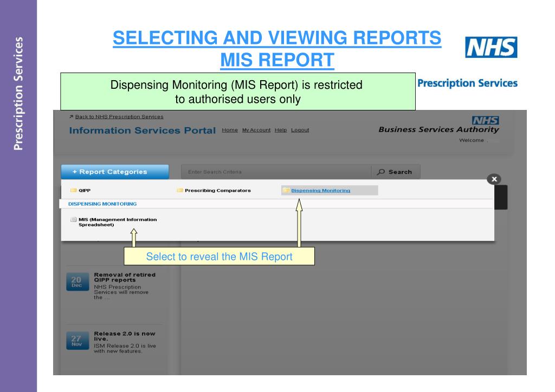Click the Information Services Portal title

(x=143, y=130)
